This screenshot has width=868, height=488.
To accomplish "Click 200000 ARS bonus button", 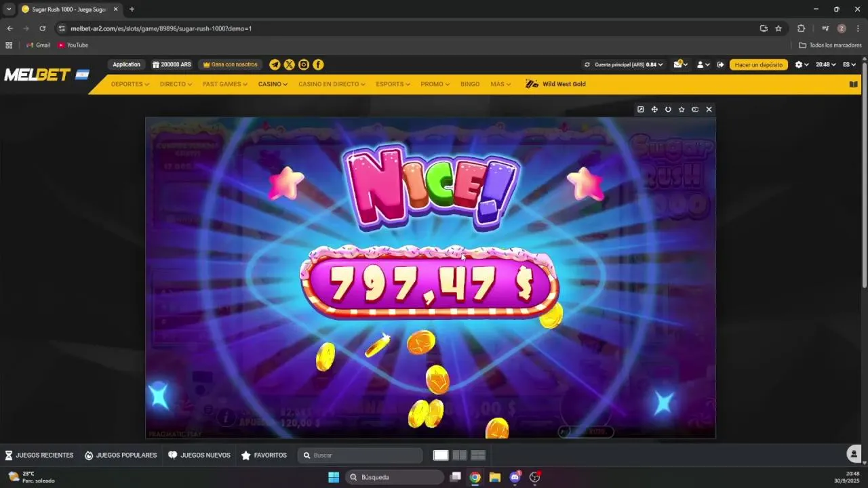I will click(x=172, y=64).
